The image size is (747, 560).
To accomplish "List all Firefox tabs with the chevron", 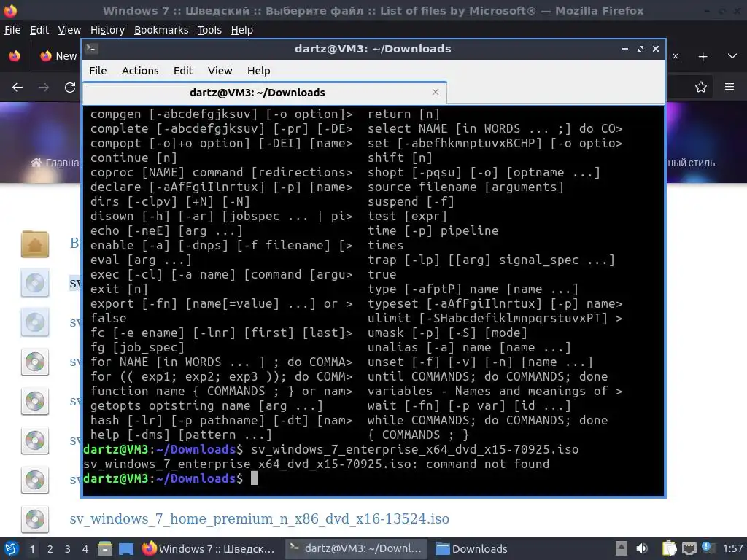I will coord(732,56).
